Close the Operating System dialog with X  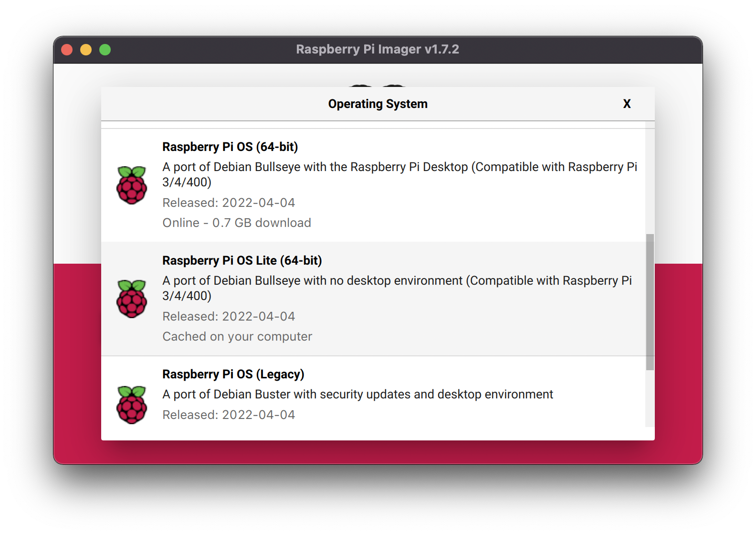627,104
